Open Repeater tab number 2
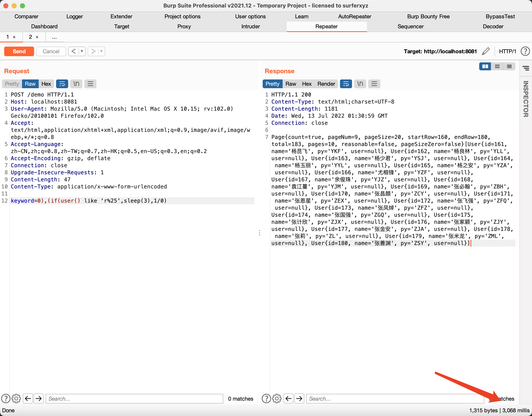The height and width of the screenshot is (416, 532). pos(31,37)
